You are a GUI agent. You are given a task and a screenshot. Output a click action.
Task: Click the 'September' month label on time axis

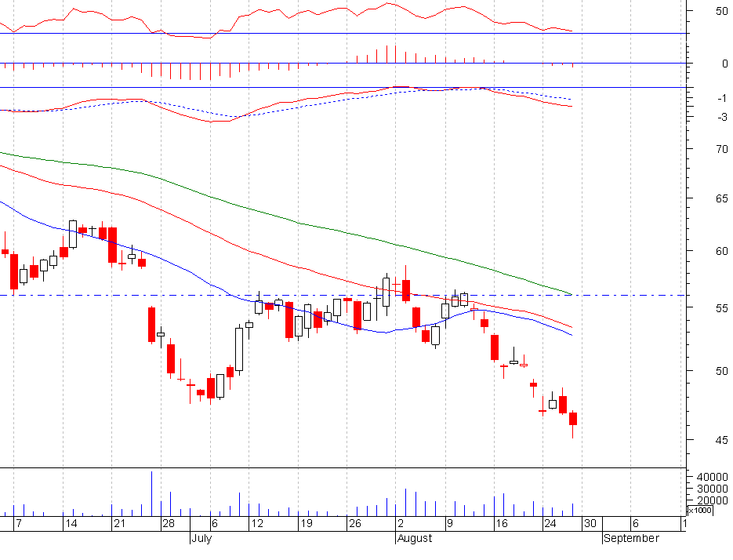click(631, 538)
